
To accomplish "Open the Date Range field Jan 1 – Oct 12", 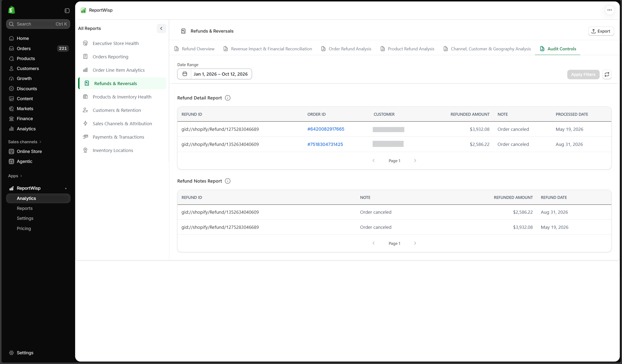I will (x=214, y=74).
